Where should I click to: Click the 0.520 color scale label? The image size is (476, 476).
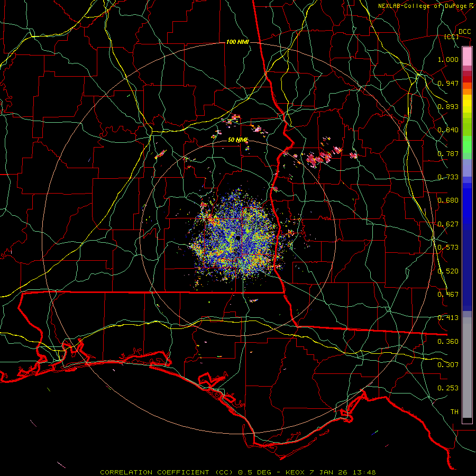click(x=448, y=271)
